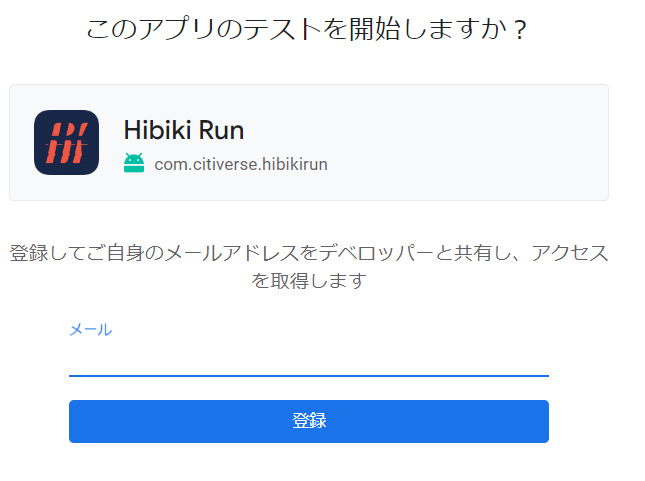Click the word Run in the app title

click(x=221, y=130)
